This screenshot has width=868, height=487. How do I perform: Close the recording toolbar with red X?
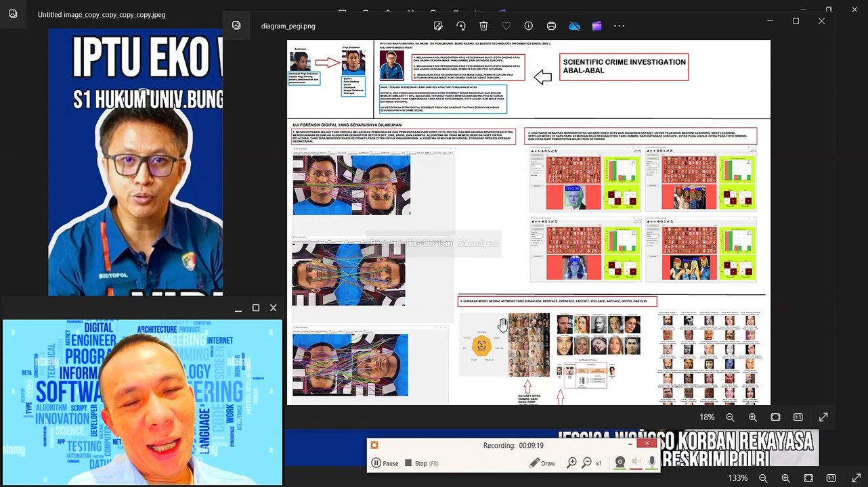(647, 443)
